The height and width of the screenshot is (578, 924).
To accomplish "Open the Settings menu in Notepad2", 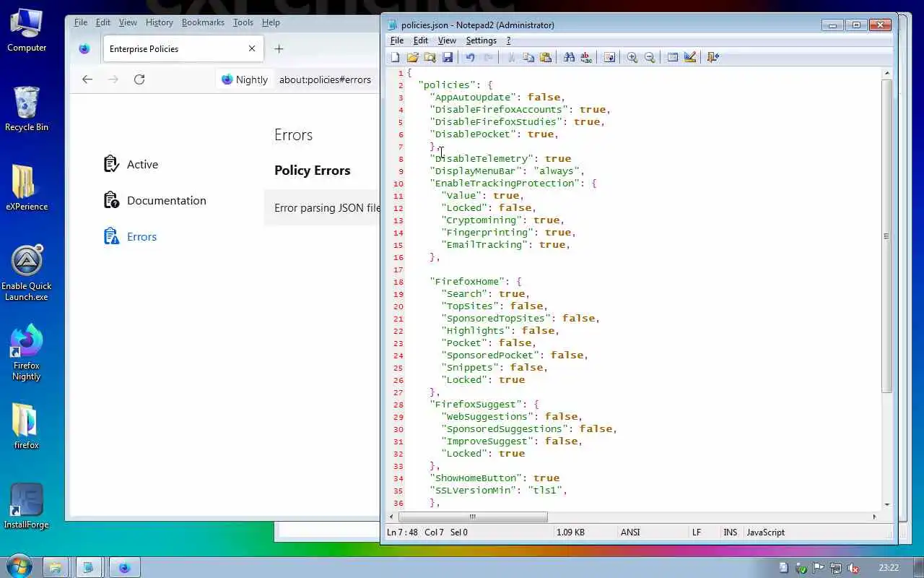I will tap(481, 40).
